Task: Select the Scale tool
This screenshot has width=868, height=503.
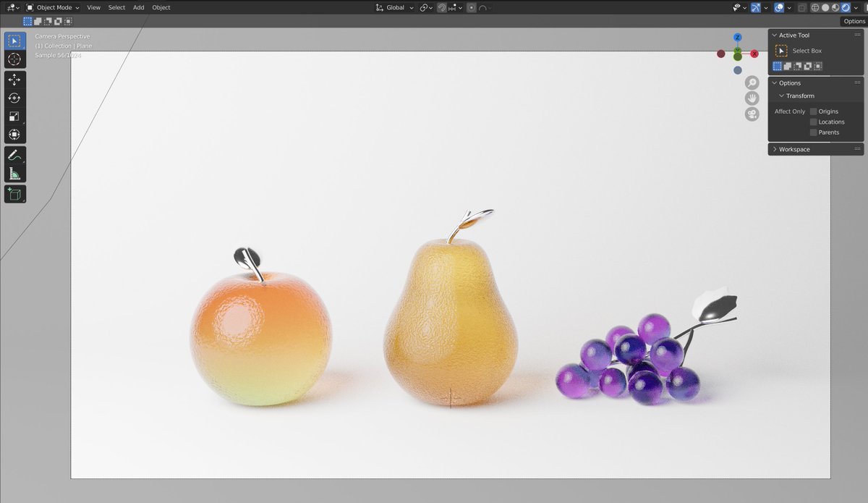Action: coord(14,117)
